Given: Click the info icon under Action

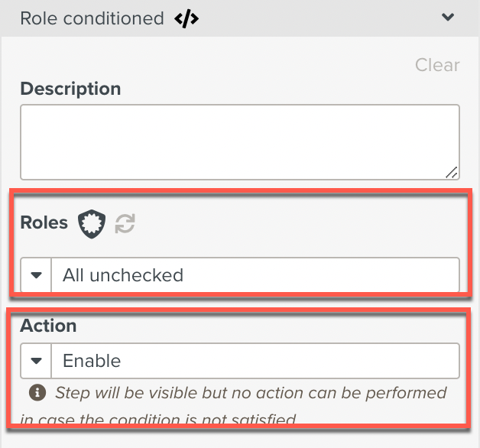Looking at the screenshot, I should pyautogui.click(x=37, y=393).
